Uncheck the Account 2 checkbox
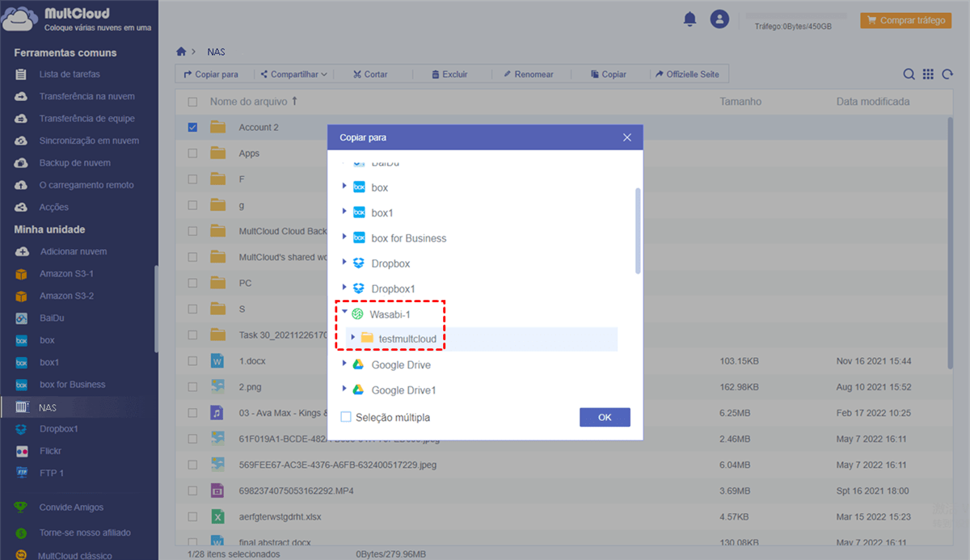 coord(192,127)
